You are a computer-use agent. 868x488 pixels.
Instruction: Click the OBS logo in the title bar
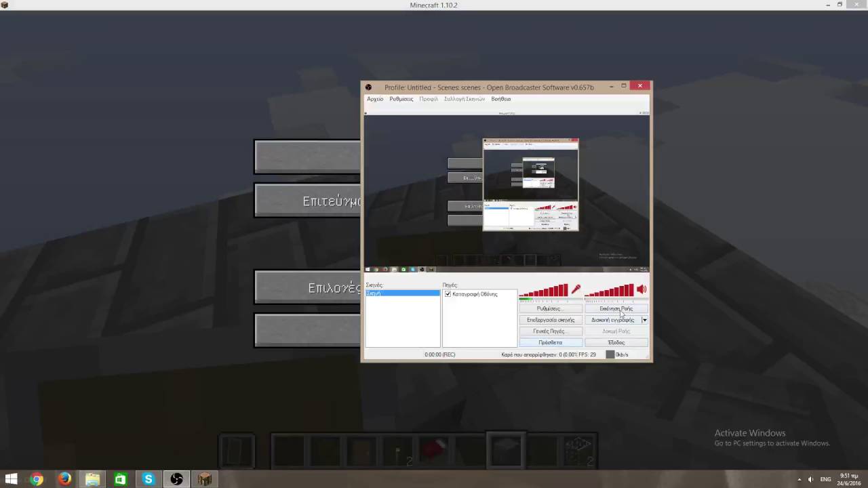368,87
